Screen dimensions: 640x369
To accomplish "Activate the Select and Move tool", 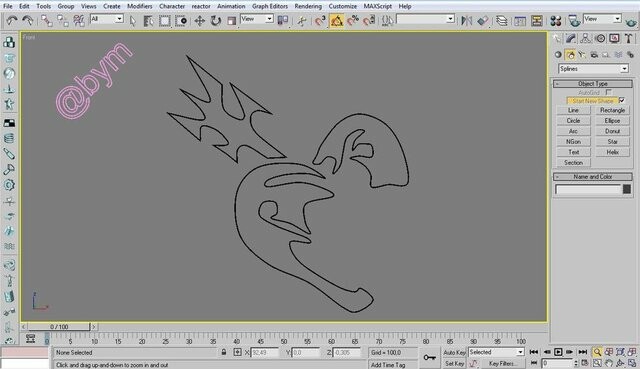I will point(200,20).
